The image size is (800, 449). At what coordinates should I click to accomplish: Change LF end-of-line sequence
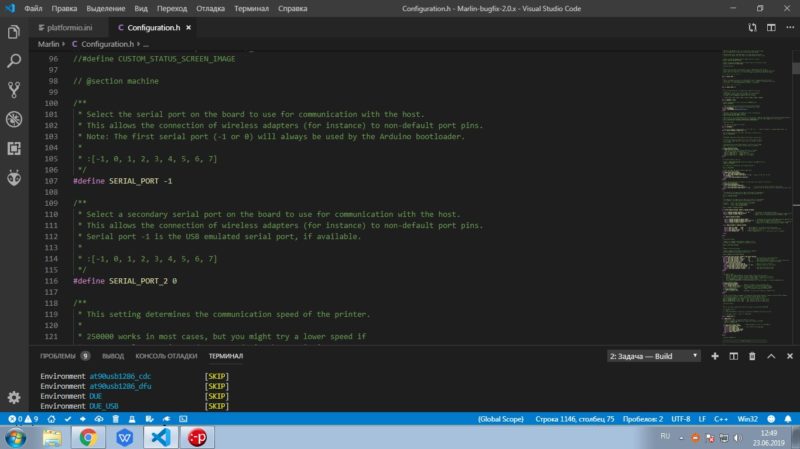coord(702,419)
